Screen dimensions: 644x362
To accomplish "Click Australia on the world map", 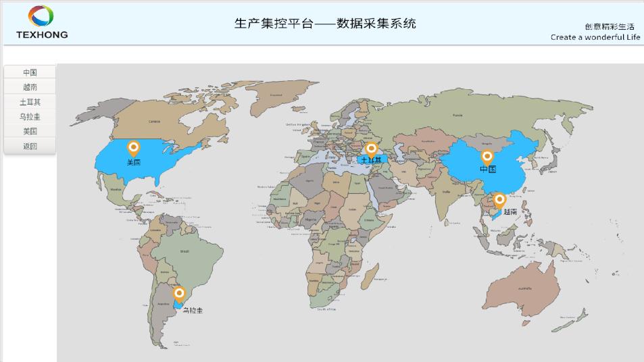I will 524,288.
